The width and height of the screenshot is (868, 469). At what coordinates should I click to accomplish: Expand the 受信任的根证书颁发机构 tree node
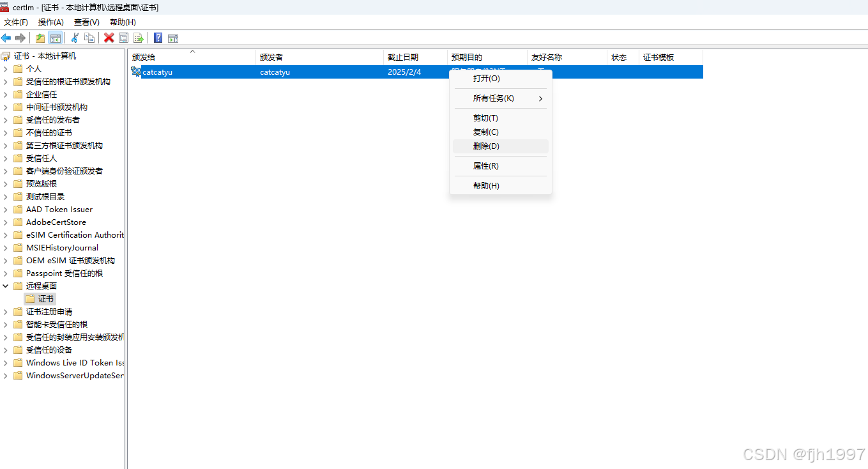click(x=6, y=82)
